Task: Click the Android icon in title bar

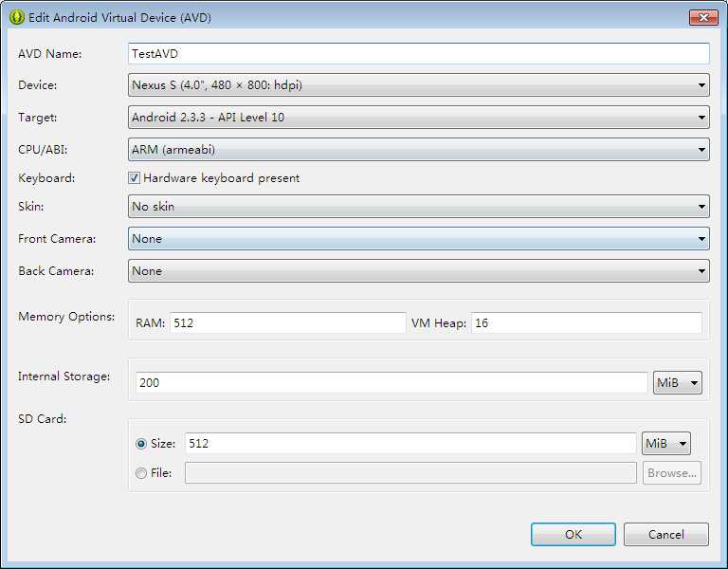Action: (x=17, y=18)
